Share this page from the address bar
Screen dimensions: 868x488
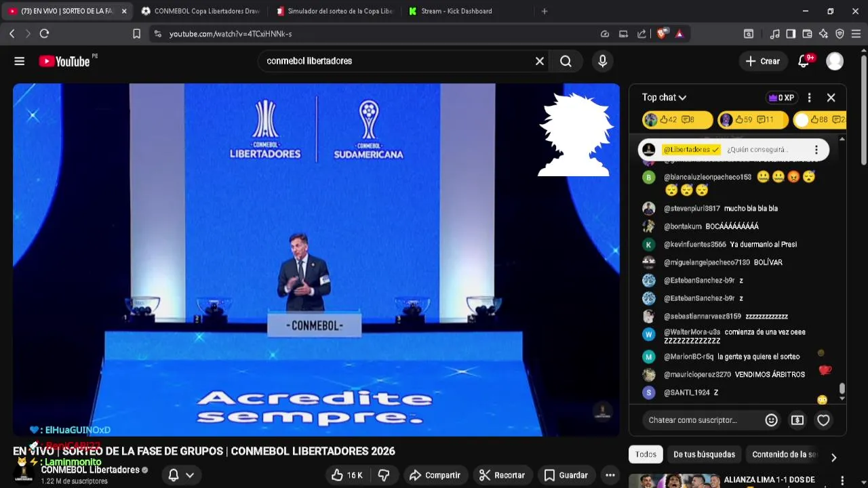(x=642, y=33)
